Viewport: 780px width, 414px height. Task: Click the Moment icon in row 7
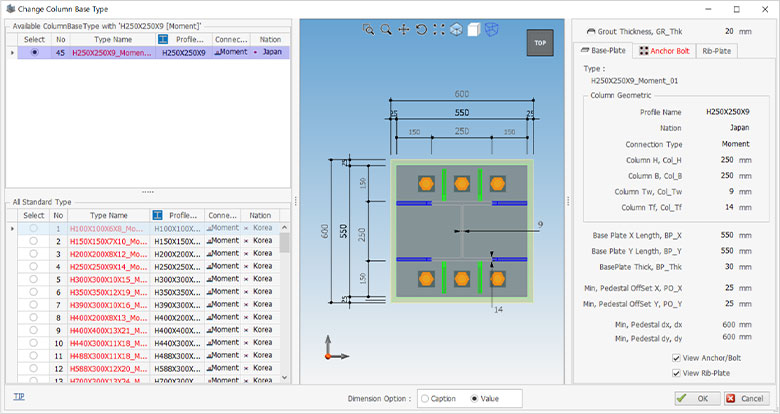tap(209, 305)
